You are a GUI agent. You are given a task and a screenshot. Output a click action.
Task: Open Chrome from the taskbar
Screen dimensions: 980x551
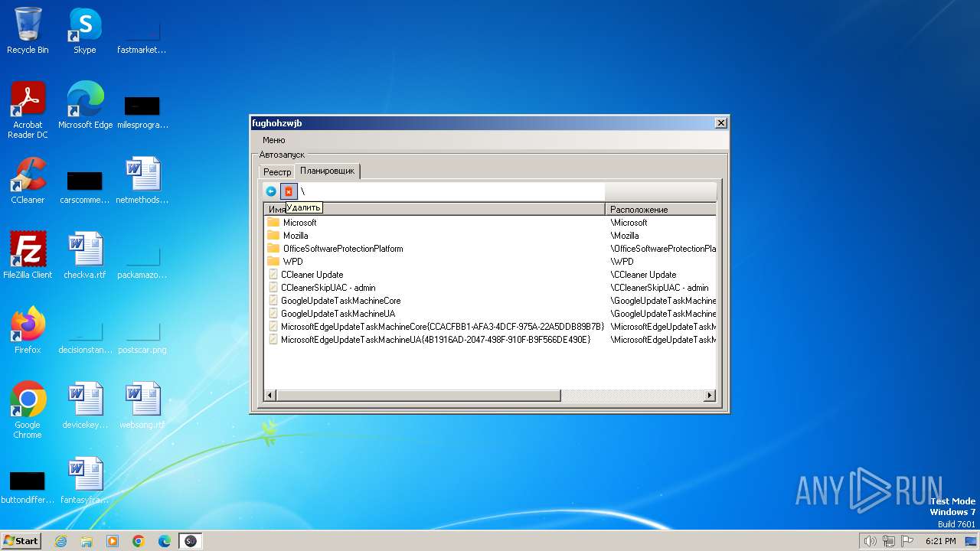click(139, 541)
